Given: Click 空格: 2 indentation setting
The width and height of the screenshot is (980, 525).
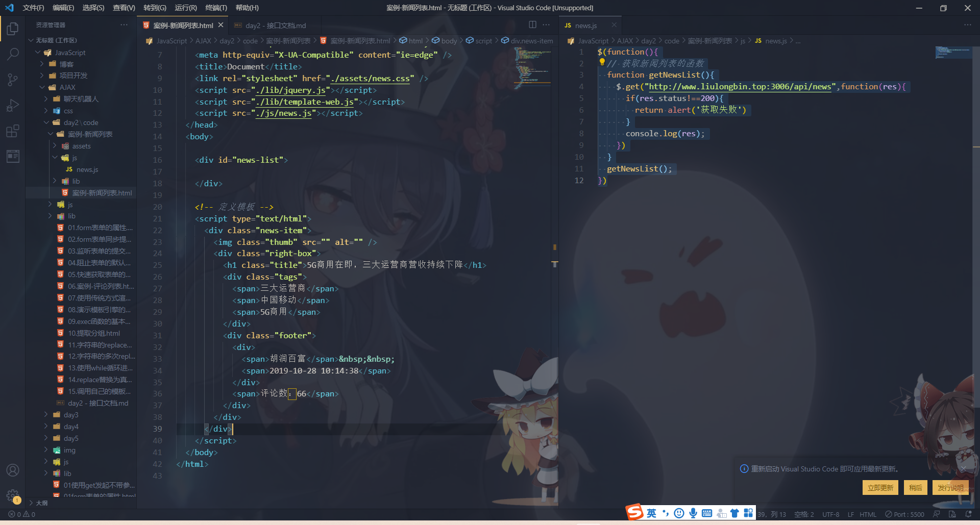Looking at the screenshot, I should 804,514.
